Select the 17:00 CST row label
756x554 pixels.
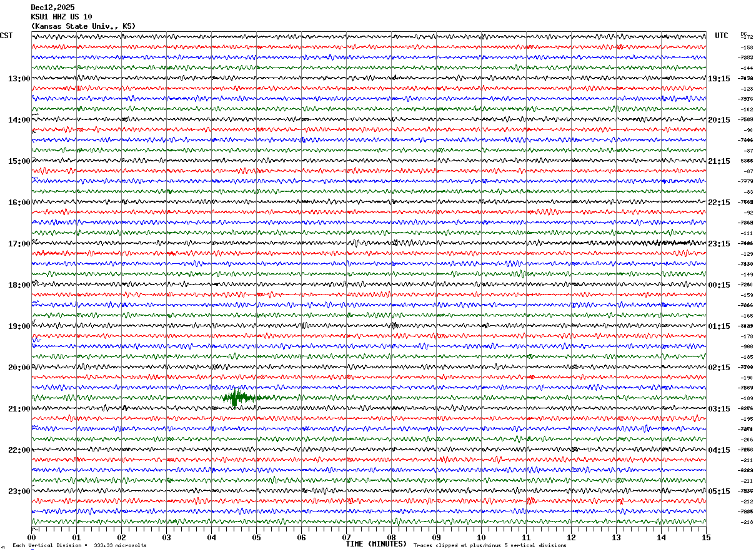[x=19, y=244]
